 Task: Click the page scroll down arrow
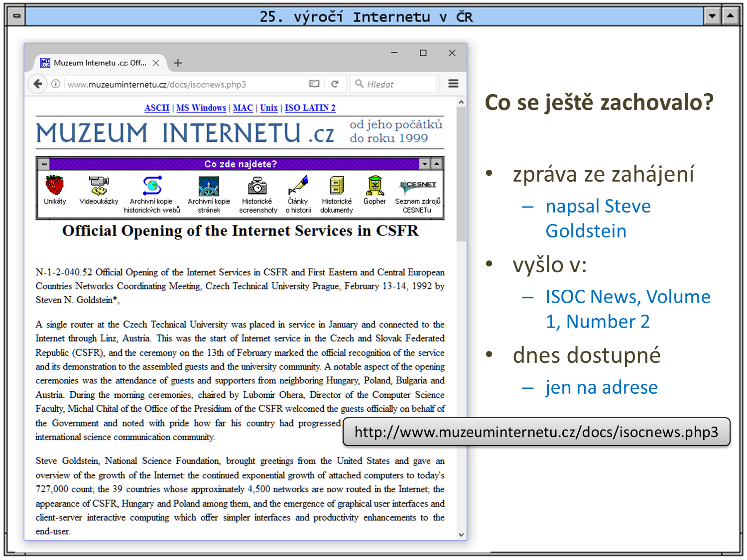[461, 535]
